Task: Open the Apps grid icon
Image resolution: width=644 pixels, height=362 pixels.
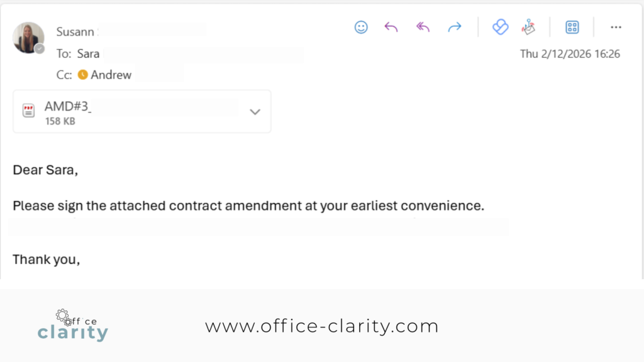Action: tap(572, 27)
